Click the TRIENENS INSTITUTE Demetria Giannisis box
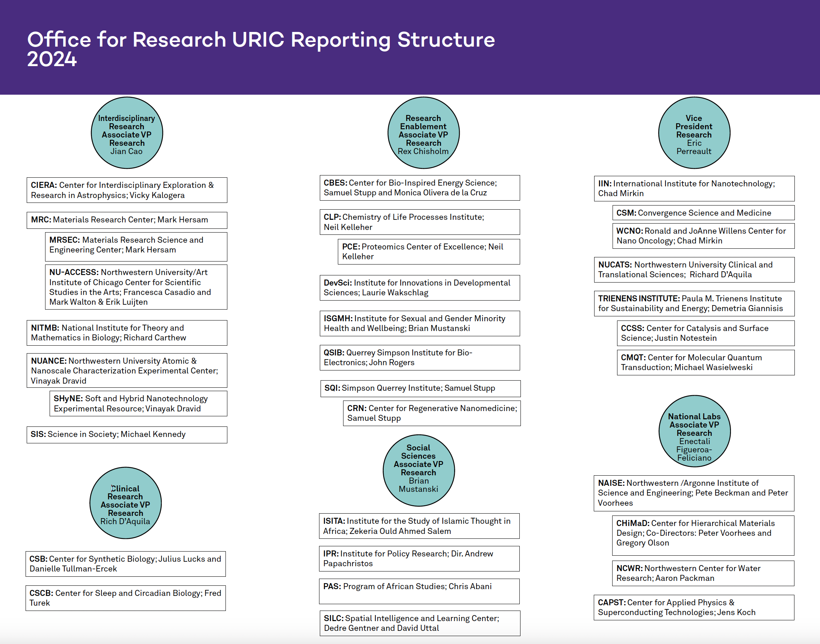 (694, 304)
